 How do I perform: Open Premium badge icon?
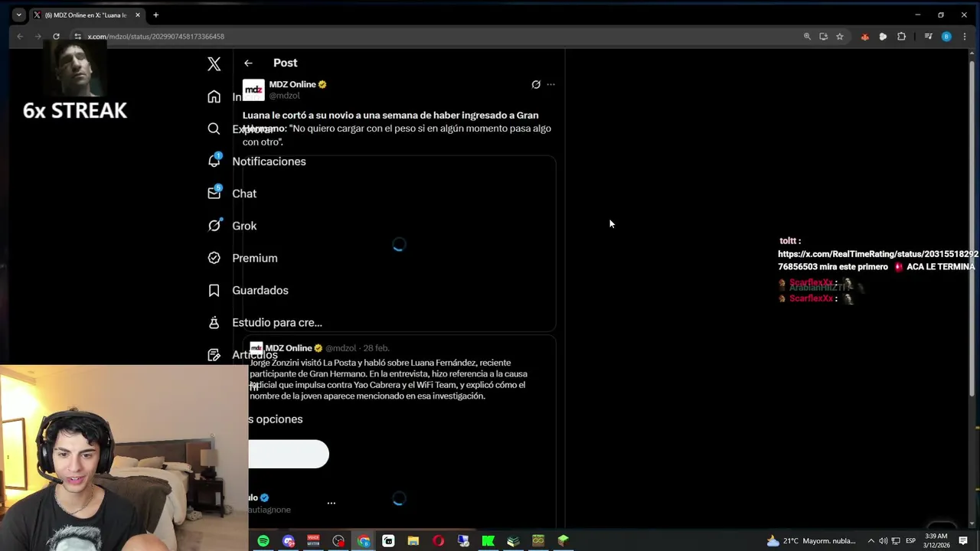214,258
